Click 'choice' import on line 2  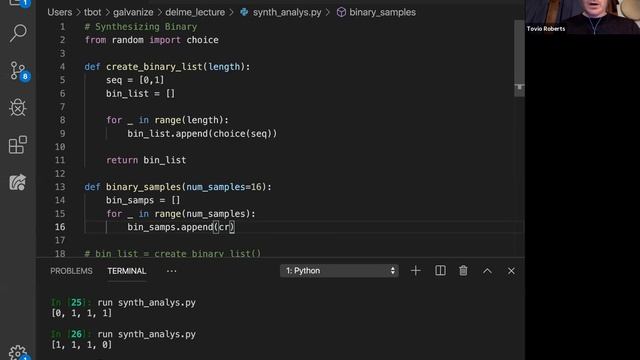[202, 40]
